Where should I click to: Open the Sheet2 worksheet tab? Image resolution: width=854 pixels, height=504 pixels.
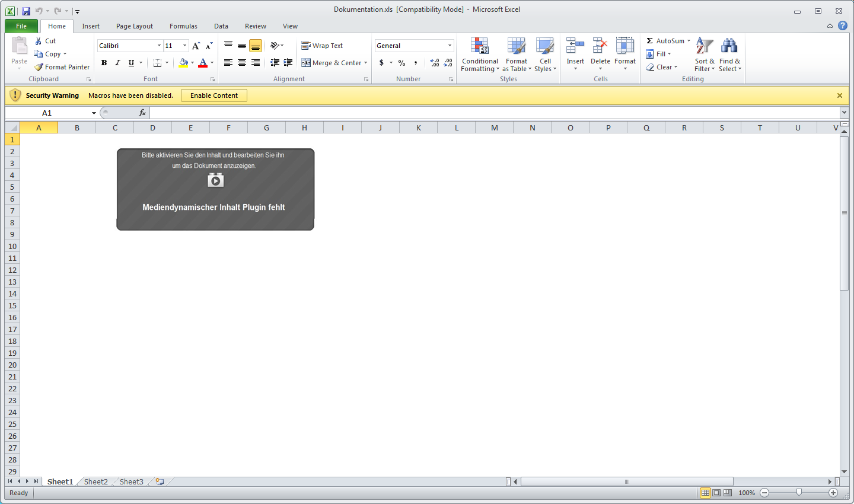pos(96,481)
